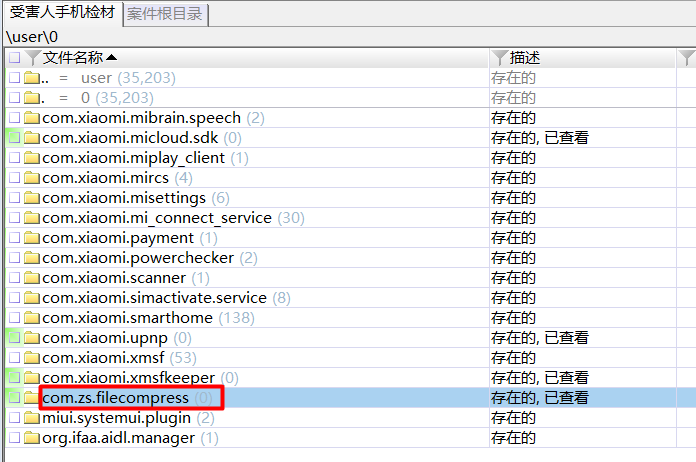Screen dimensions: 696x462
Task: Tick checkbox for com.xiaomi.payment
Action: pyautogui.click(x=15, y=238)
